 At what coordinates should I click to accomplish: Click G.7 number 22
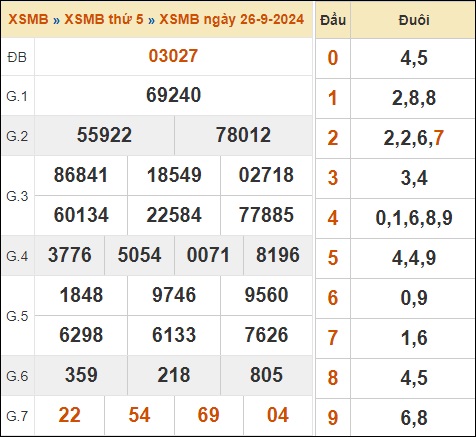pos(69,415)
